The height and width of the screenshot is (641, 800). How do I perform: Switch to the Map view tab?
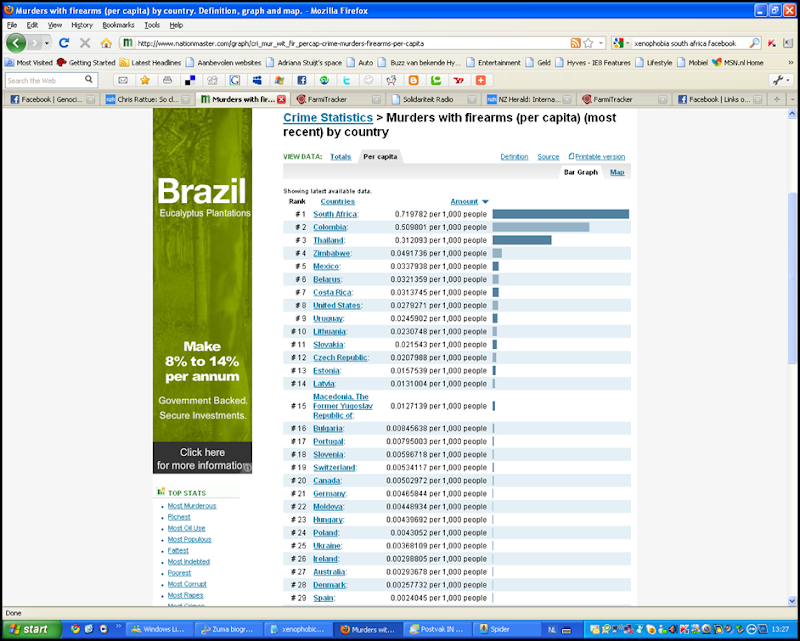617,172
